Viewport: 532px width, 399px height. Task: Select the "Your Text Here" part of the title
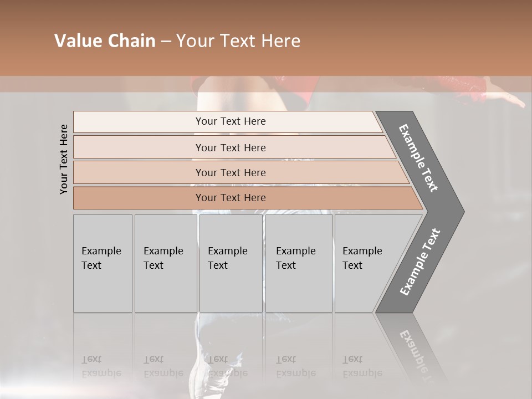pyautogui.click(x=238, y=41)
